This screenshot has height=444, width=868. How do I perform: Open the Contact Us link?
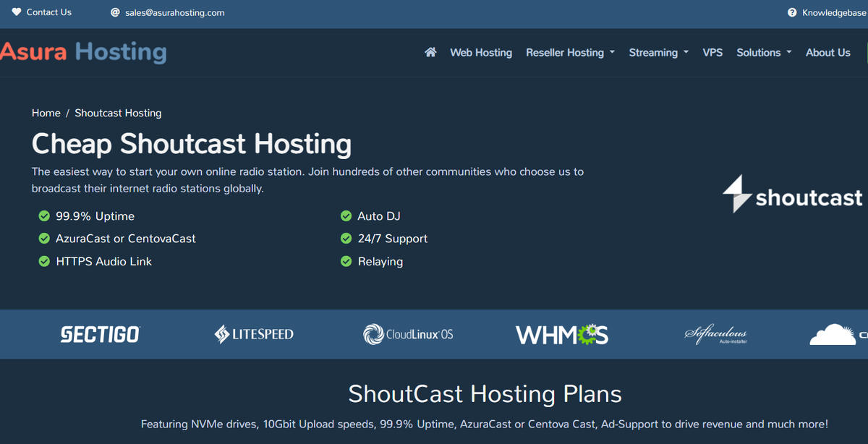click(x=49, y=12)
